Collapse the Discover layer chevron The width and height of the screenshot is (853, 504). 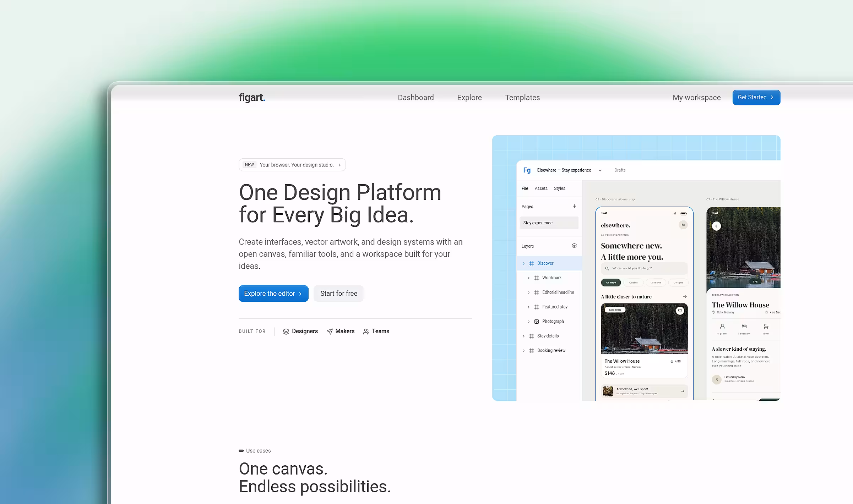click(523, 263)
